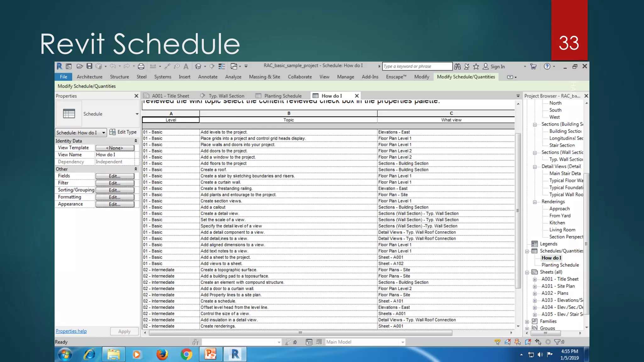Collapse the Identity Data section
Viewport: 644px width, 362px height.
(136, 141)
